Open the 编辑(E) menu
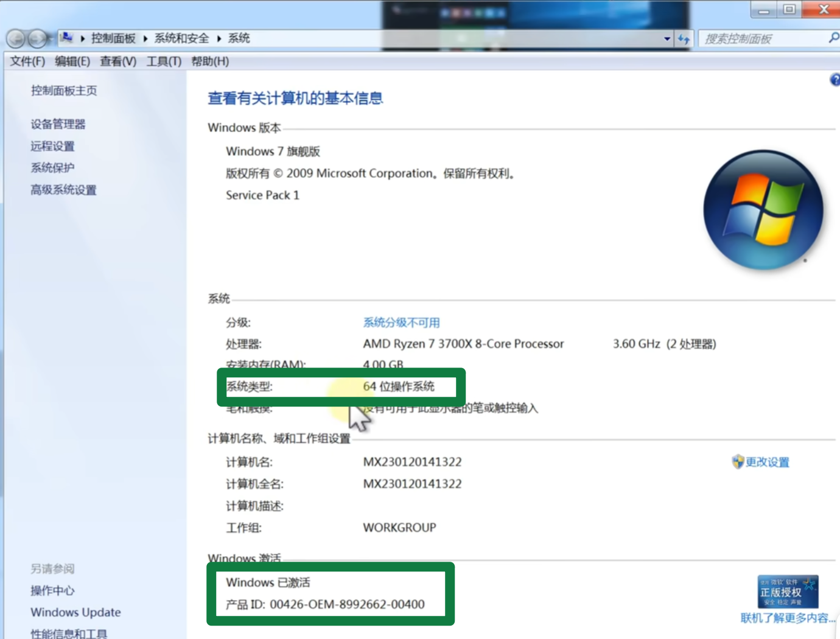This screenshot has width=840, height=639. [72, 61]
